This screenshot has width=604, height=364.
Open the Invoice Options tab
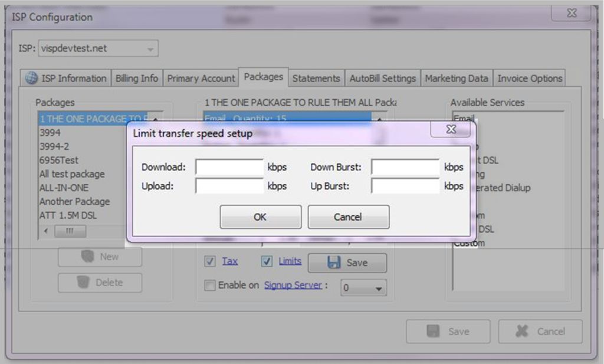pyautogui.click(x=530, y=78)
